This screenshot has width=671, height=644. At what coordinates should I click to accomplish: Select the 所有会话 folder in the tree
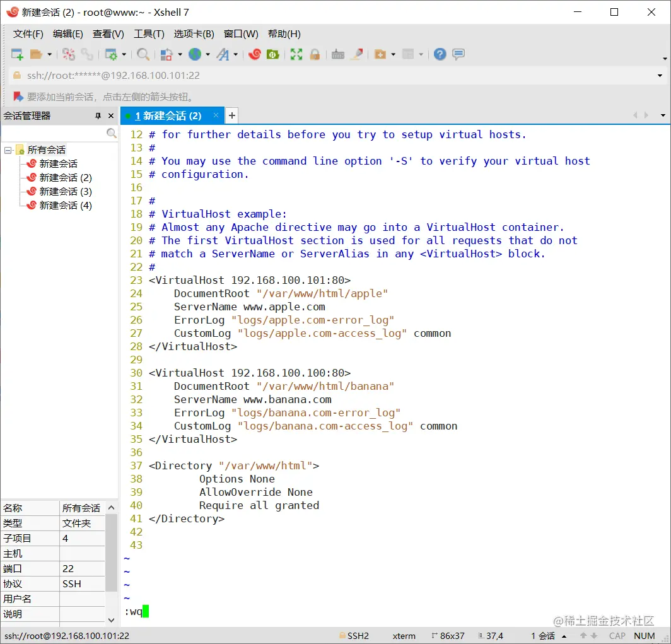pyautogui.click(x=46, y=149)
